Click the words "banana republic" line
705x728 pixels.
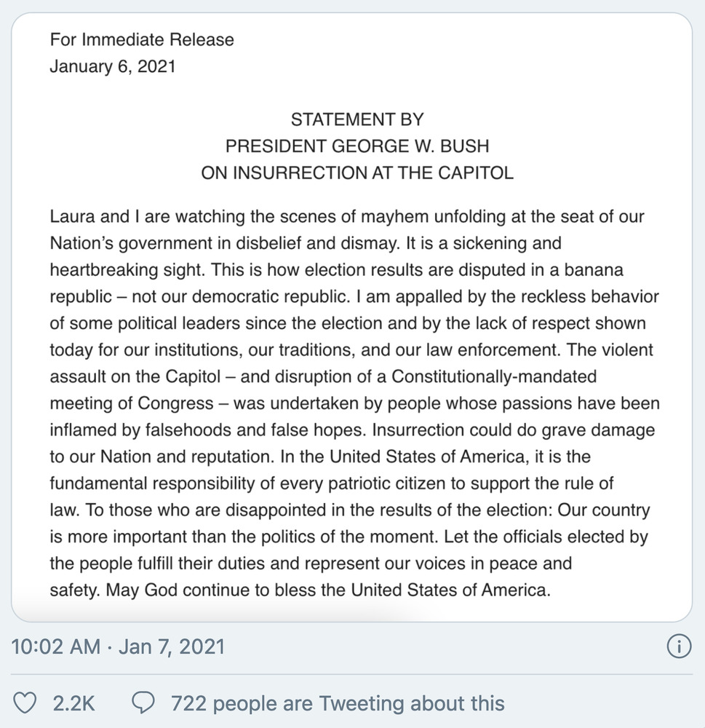(336, 270)
